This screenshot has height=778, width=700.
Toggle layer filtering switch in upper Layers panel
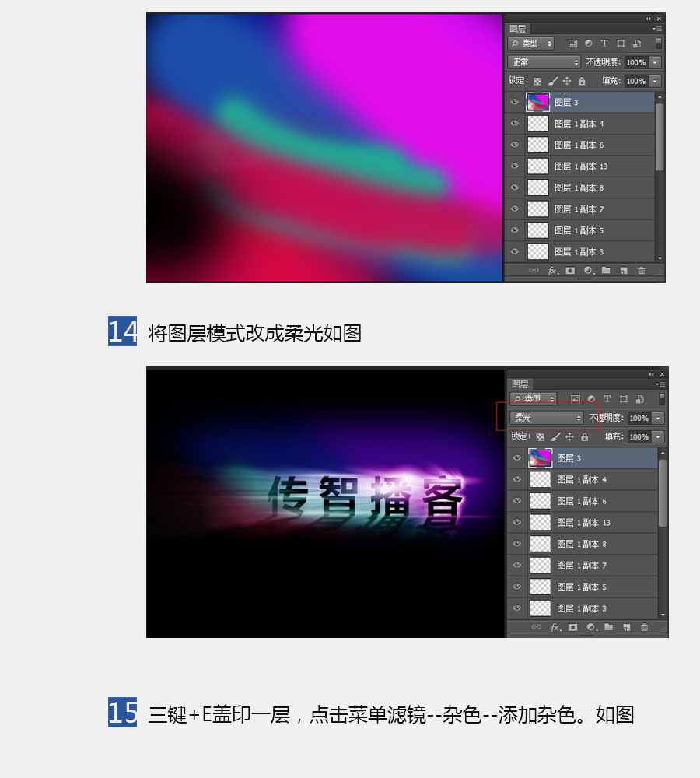(x=658, y=44)
